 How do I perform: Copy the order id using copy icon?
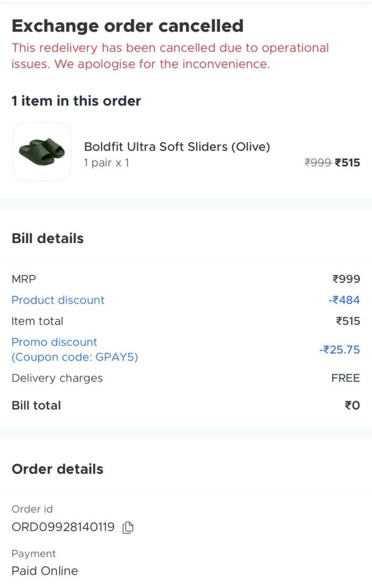[x=129, y=527]
